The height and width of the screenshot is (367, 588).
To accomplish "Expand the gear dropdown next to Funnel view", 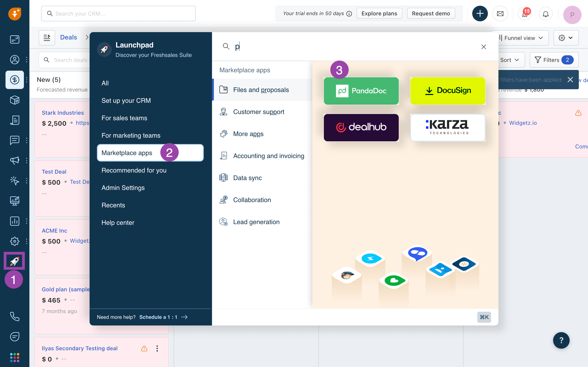I will coord(566,38).
